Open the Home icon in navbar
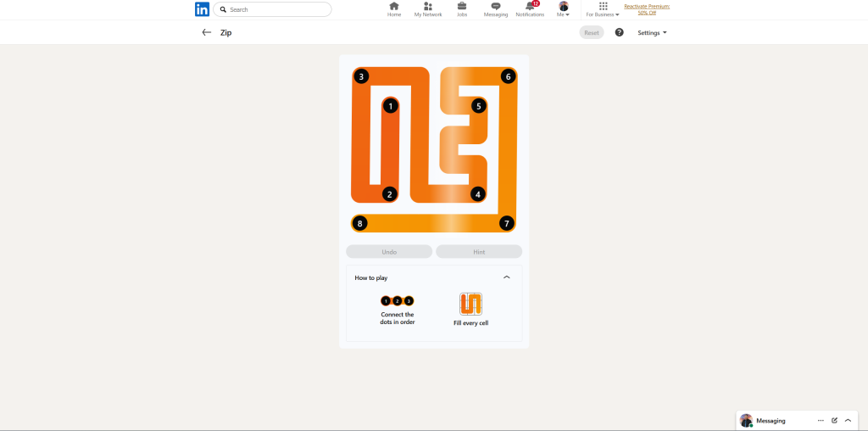The height and width of the screenshot is (431, 868). [x=394, y=7]
